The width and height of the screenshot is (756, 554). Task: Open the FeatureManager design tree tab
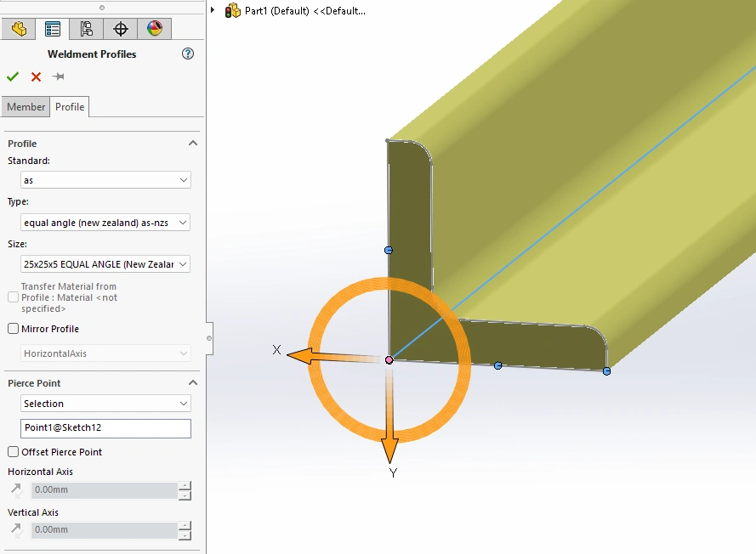(19, 29)
